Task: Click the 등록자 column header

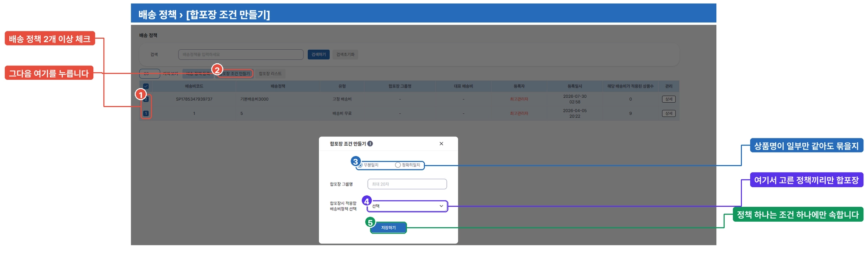Action: (x=519, y=86)
